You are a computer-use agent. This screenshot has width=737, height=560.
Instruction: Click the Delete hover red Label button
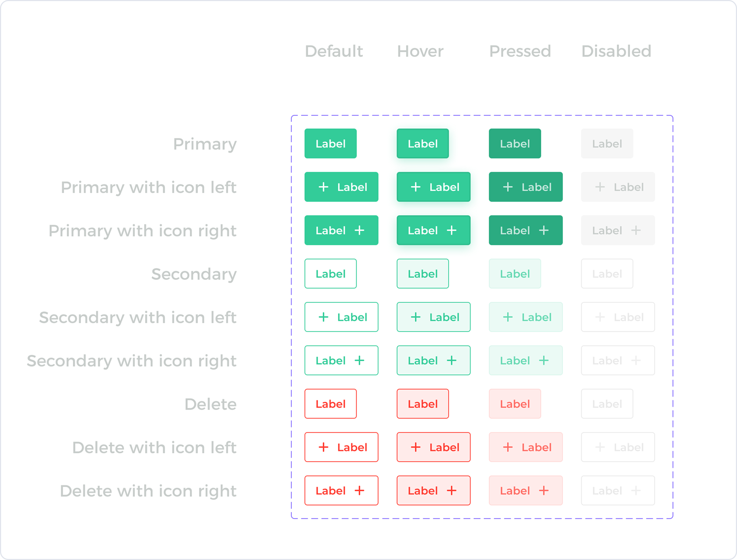(423, 404)
